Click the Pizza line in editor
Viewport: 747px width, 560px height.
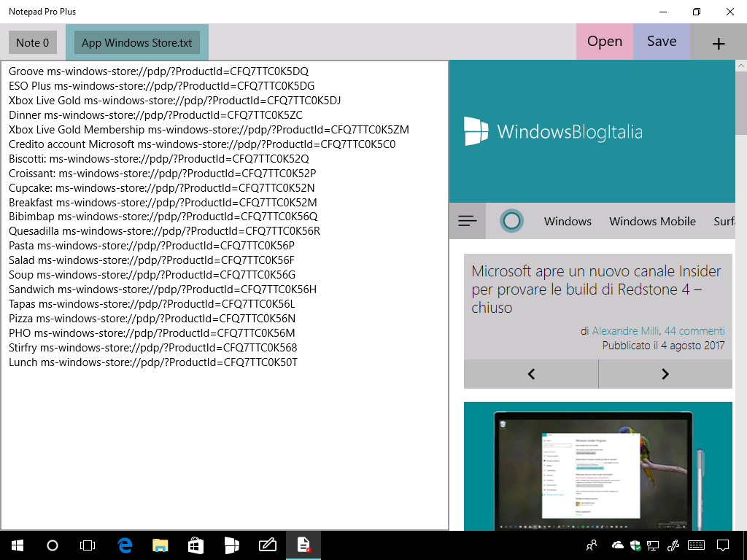point(152,319)
